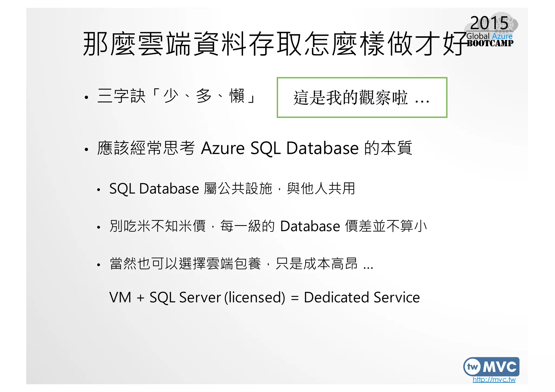Select the green box 這是我的觀察啦
Viewport: 555px width, 392px height.
tap(362, 98)
